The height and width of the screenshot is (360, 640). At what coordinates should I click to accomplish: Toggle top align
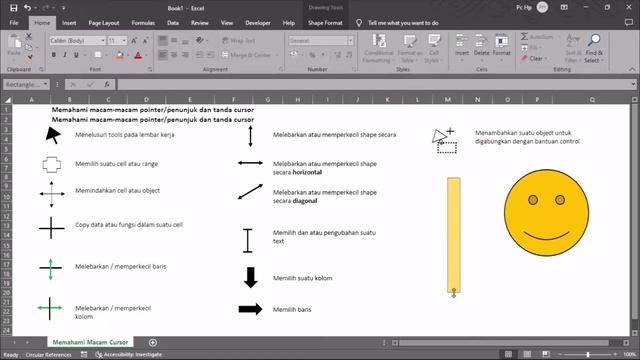tap(162, 40)
